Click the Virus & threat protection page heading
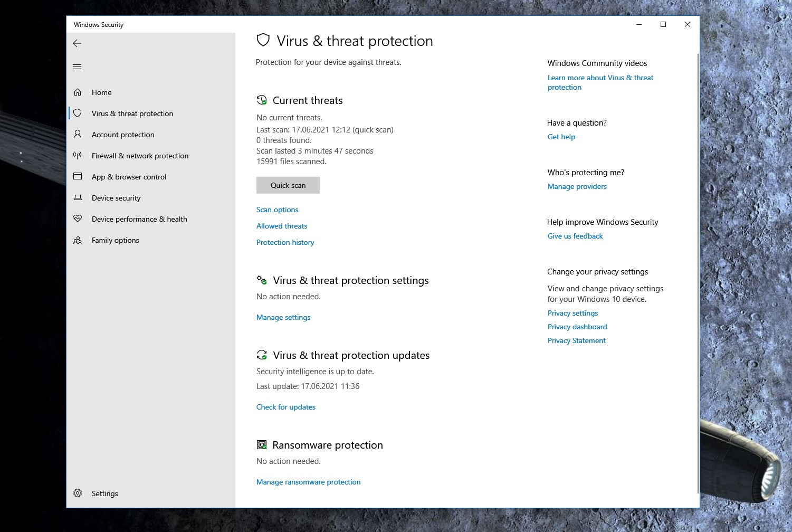 [x=355, y=41]
